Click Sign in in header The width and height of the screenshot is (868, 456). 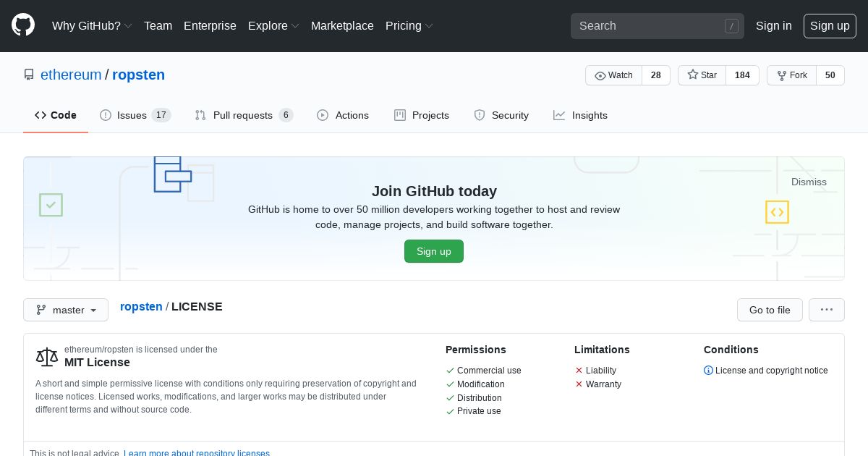click(774, 25)
